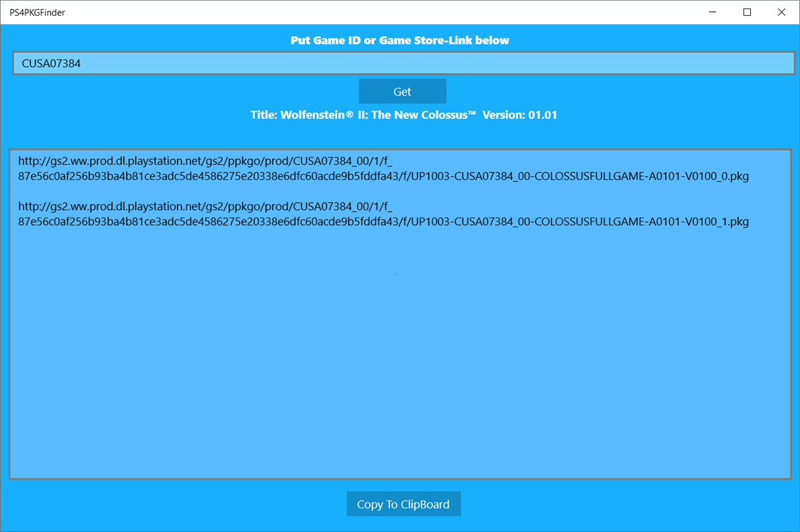This screenshot has width=800, height=532.
Task: Click Copy To ClipBoard button
Action: pyautogui.click(x=404, y=504)
